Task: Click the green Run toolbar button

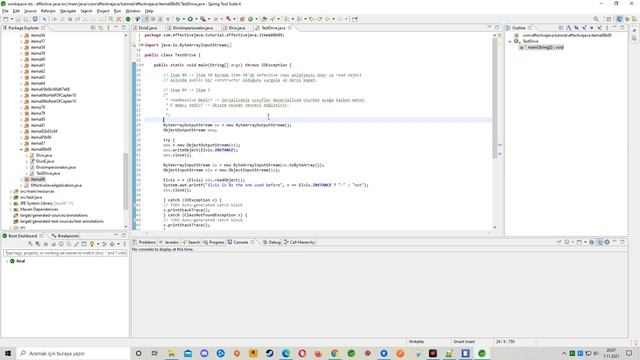Action: [190, 19]
